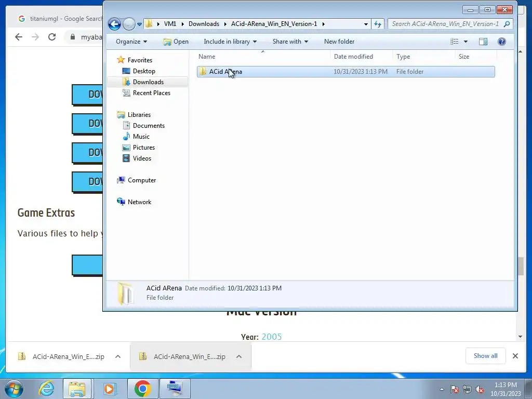
Task: Expand the More view options arrow
Action: 465,42
